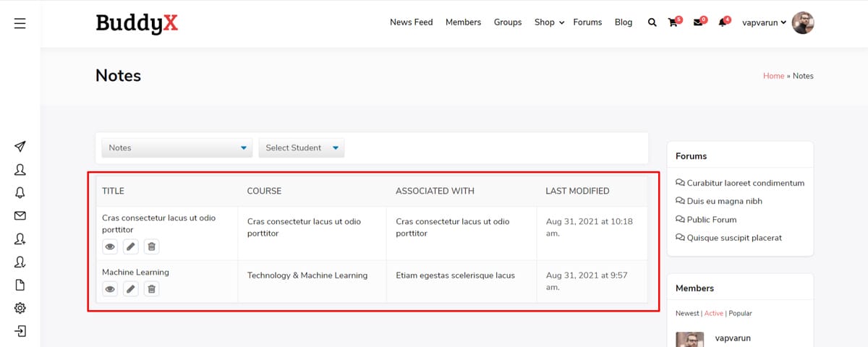This screenshot has width=868, height=347.
Task: View the Cras consectetur note with eye icon
Action: pyautogui.click(x=110, y=247)
